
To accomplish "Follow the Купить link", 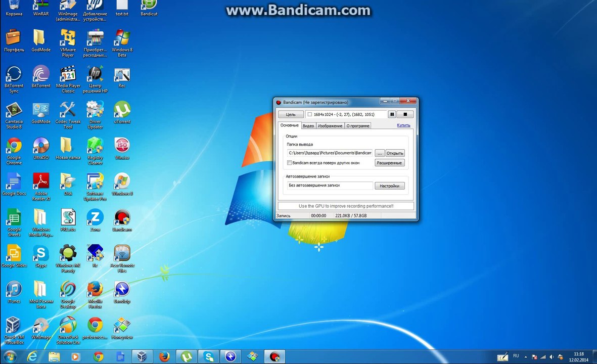I will (x=403, y=125).
